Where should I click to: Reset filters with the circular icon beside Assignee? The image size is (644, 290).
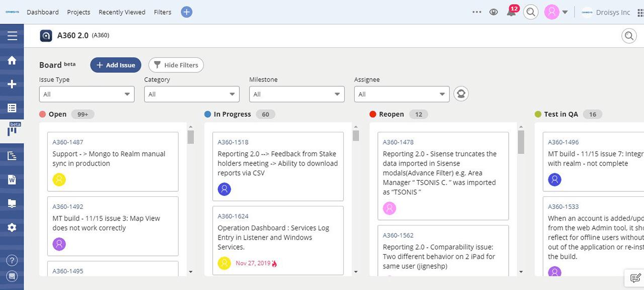461,94
